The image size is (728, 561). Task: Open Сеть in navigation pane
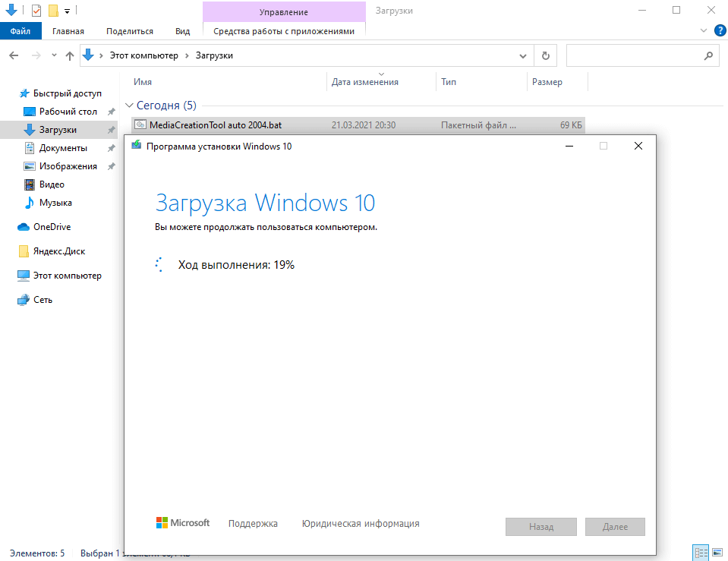35,300
